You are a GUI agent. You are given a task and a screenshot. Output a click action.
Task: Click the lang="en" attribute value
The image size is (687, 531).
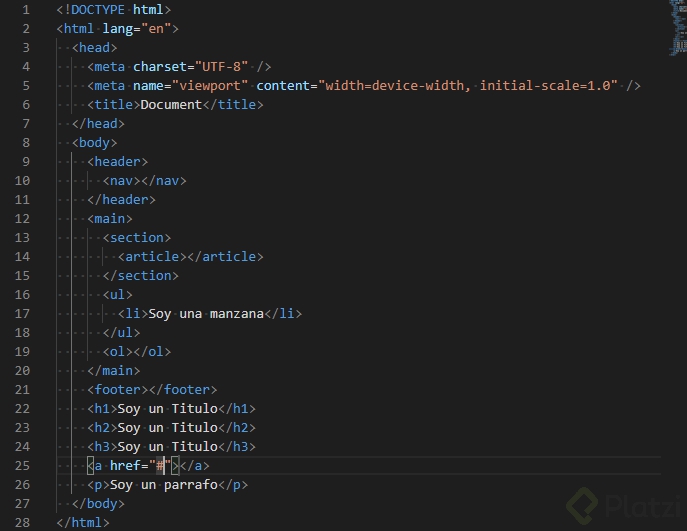click(156, 29)
